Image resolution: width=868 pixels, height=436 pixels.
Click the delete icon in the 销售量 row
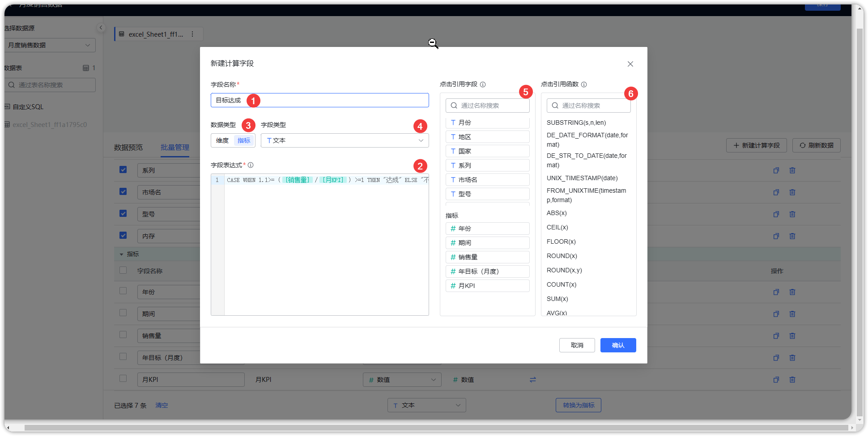(x=792, y=336)
